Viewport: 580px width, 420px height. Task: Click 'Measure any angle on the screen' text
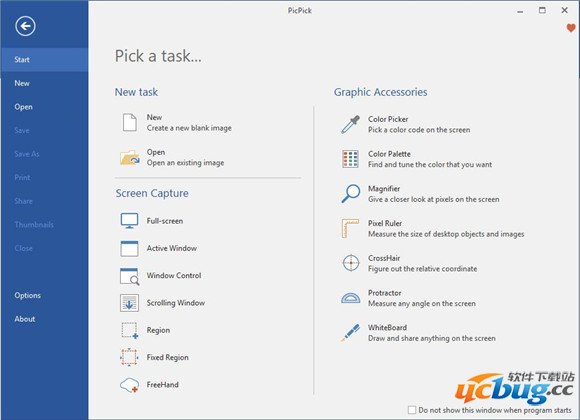(422, 304)
